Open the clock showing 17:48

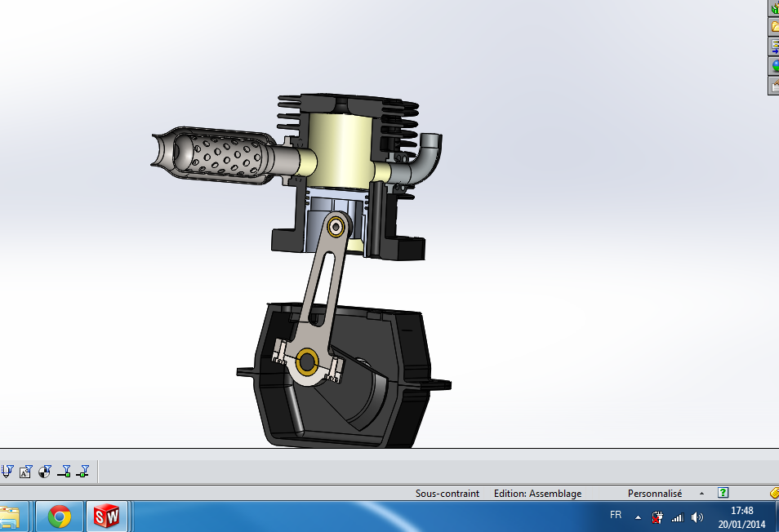741,517
